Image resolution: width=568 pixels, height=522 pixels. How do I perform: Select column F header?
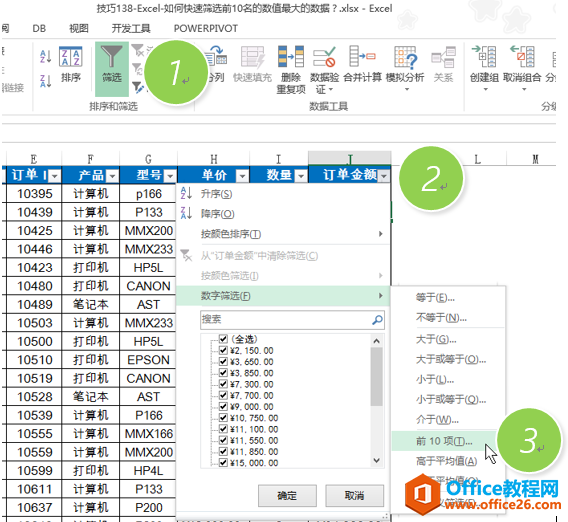pyautogui.click(x=91, y=159)
